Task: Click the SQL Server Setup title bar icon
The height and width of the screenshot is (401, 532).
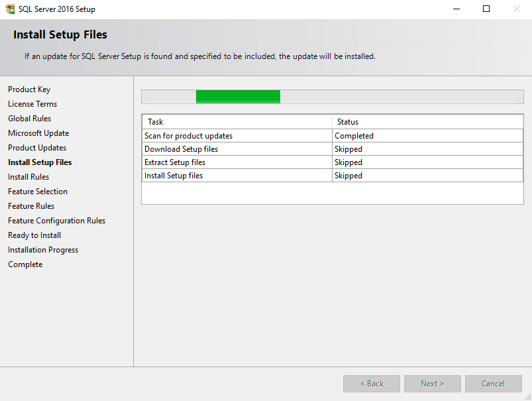Action: pyautogui.click(x=10, y=9)
